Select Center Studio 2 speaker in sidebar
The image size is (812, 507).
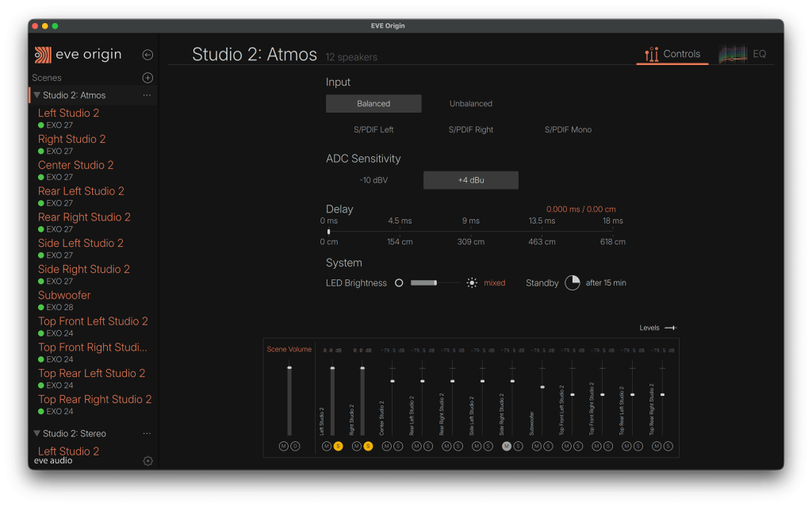[x=75, y=165]
